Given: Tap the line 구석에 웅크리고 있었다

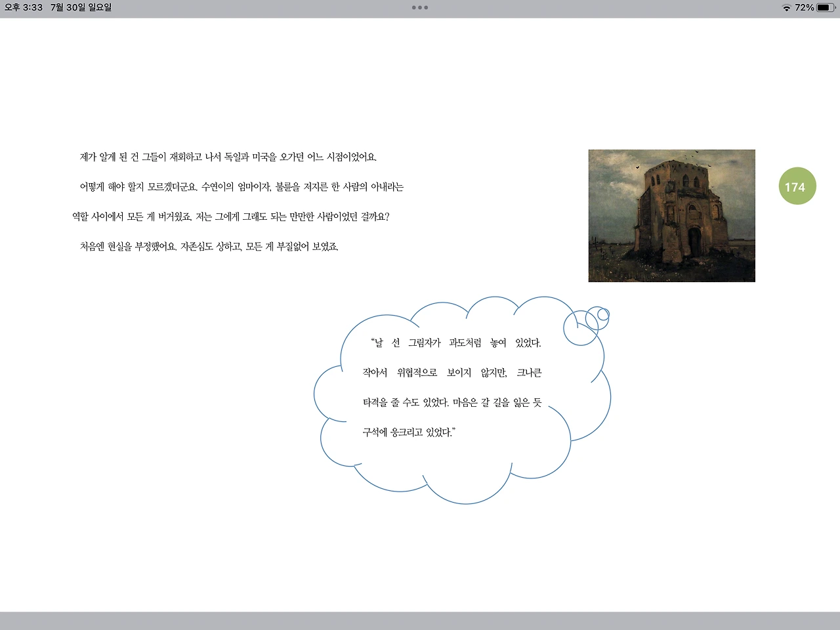Looking at the screenshot, I should [410, 432].
